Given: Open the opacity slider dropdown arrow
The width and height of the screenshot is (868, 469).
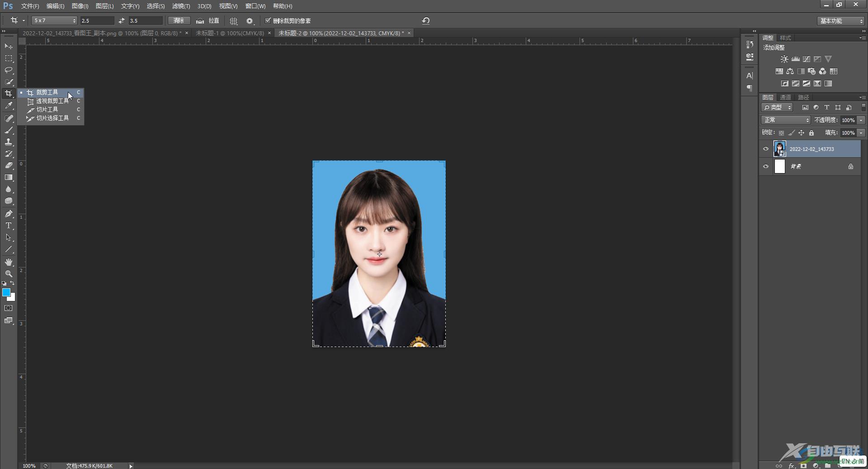Looking at the screenshot, I should click(x=861, y=120).
